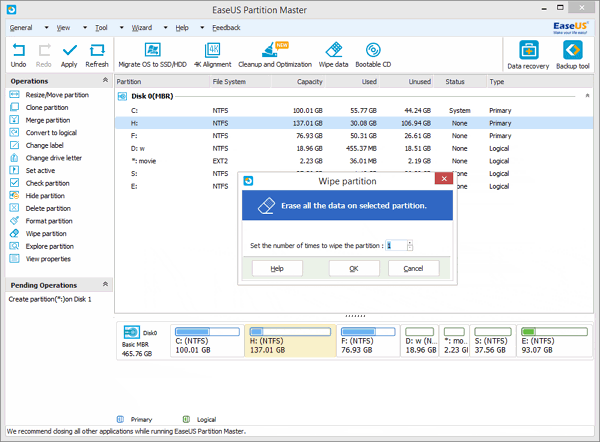Open the View menu
The width and height of the screenshot is (600, 442).
pyautogui.click(x=63, y=28)
